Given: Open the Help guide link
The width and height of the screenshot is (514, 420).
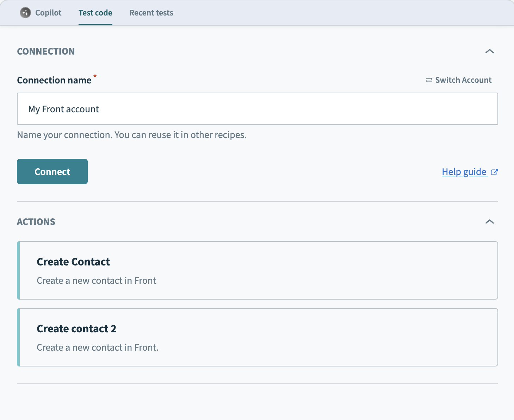Looking at the screenshot, I should tap(464, 172).
